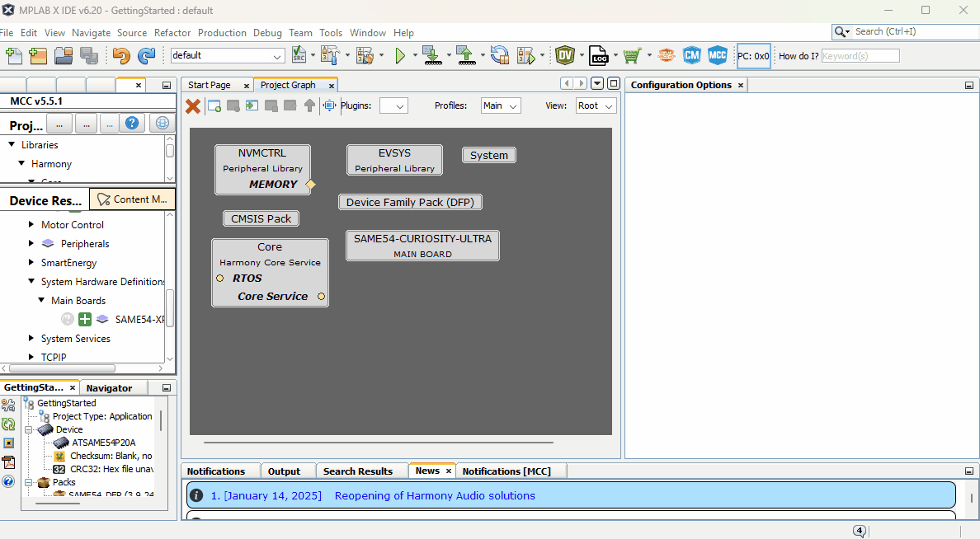980x539 pixels.
Task: Click the add group icon in Project Graph toolbar
Action: pyautogui.click(x=214, y=105)
